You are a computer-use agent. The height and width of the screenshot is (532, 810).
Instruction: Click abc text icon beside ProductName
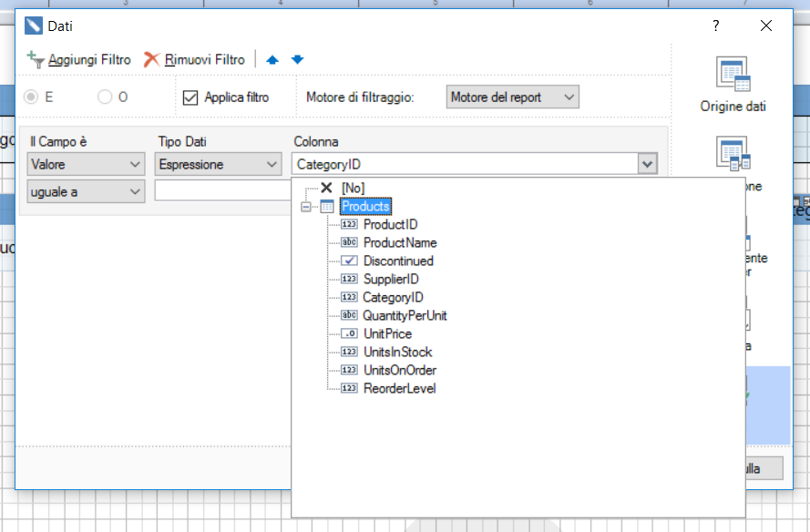point(349,242)
